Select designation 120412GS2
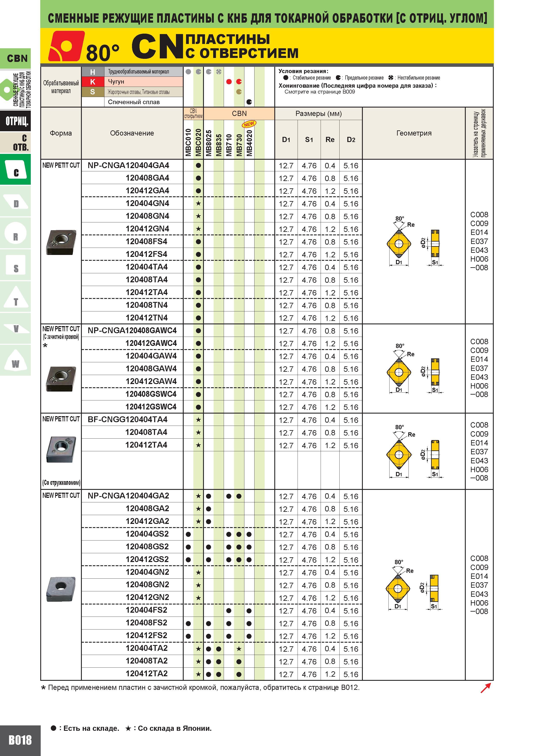Image resolution: width=534 pixels, height=756 pixels. click(147, 559)
